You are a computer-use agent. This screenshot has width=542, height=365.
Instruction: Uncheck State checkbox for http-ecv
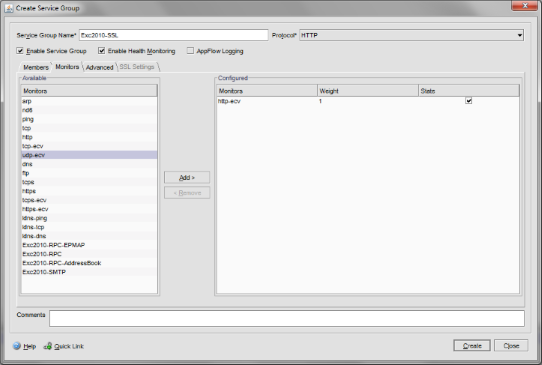pyautogui.click(x=468, y=101)
